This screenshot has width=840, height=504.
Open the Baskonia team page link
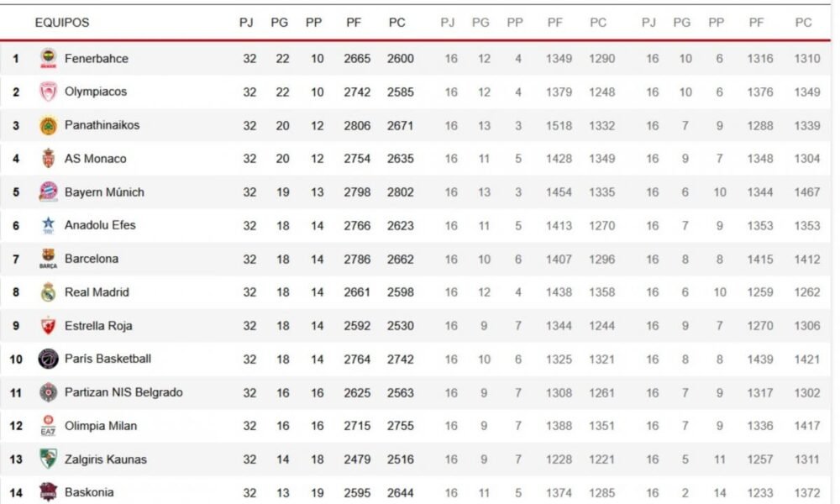[x=89, y=492]
